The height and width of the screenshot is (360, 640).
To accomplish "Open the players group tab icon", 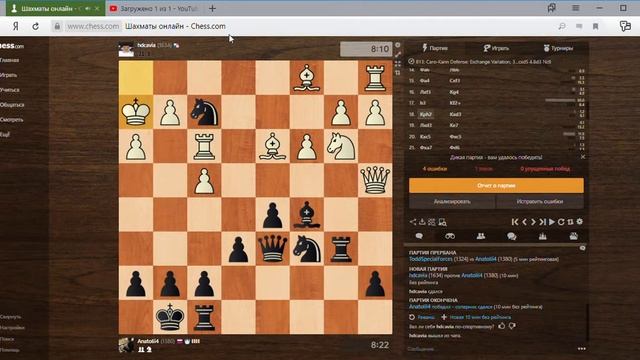I will (573, 236).
